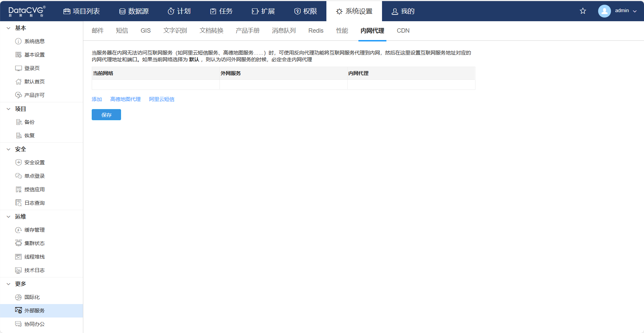Collapse the 项目 sidebar group

click(x=8, y=109)
